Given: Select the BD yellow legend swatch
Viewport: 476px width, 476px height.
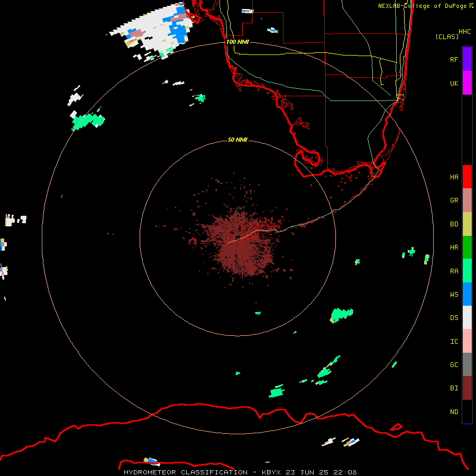Looking at the screenshot, I should tap(467, 224).
